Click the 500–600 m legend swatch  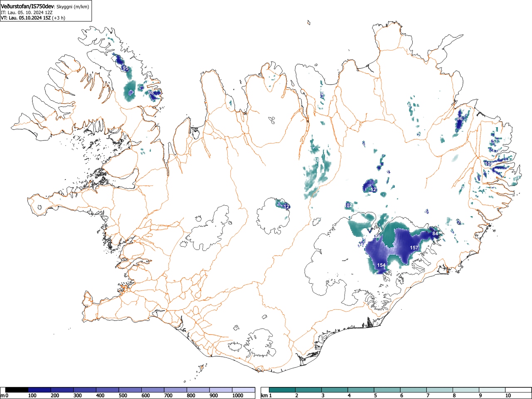click(x=130, y=390)
